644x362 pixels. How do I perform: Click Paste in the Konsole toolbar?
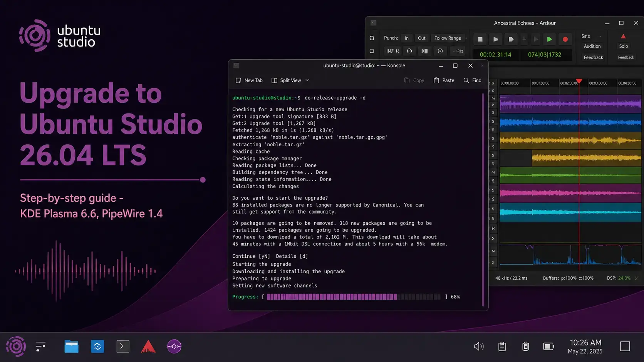444,80
